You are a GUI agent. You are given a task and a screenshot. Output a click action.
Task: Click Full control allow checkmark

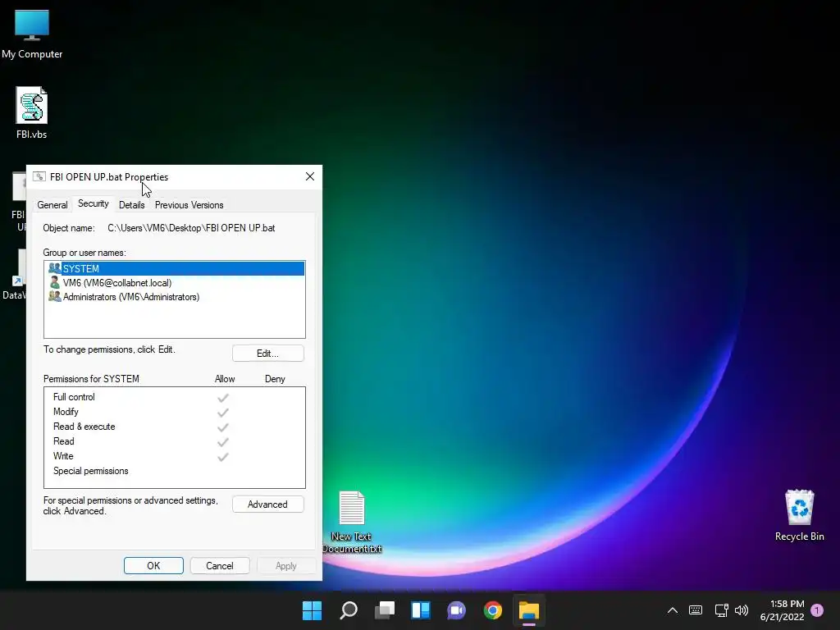223,398
